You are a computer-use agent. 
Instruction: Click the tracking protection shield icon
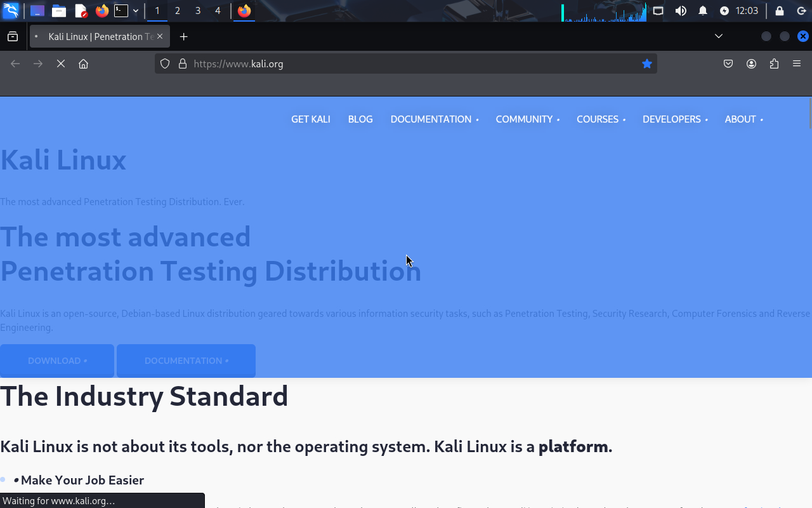click(x=165, y=63)
